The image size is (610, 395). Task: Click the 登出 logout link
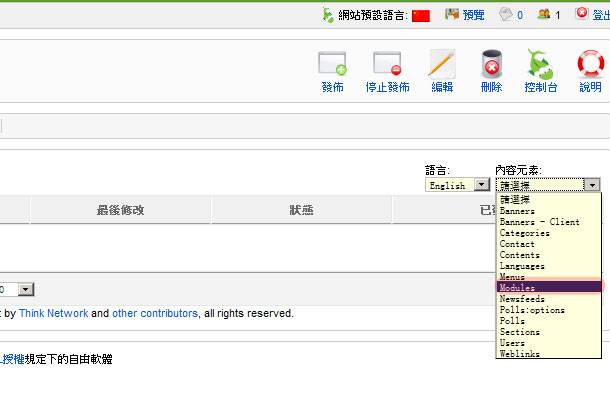pos(601,15)
